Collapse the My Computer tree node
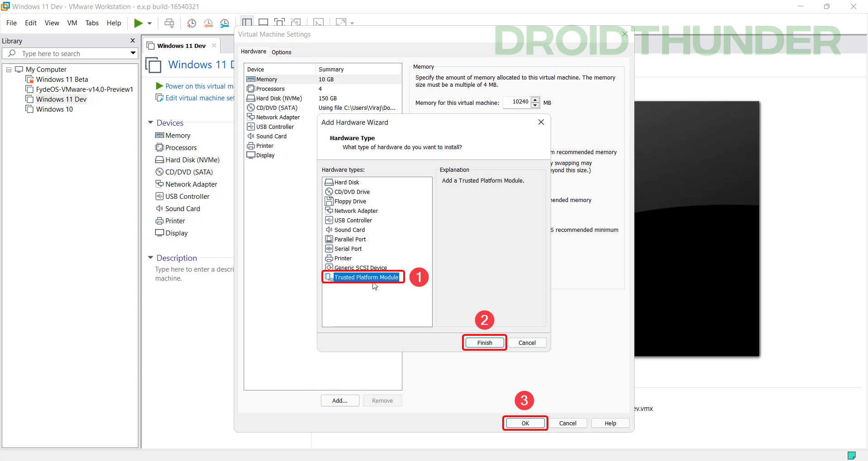 (x=9, y=70)
